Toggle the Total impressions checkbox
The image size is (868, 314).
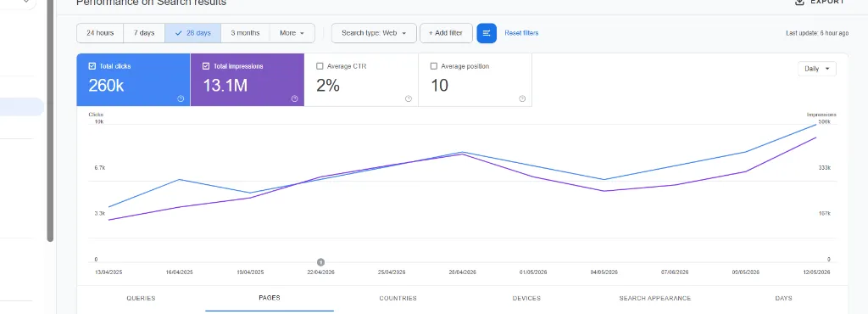point(206,66)
